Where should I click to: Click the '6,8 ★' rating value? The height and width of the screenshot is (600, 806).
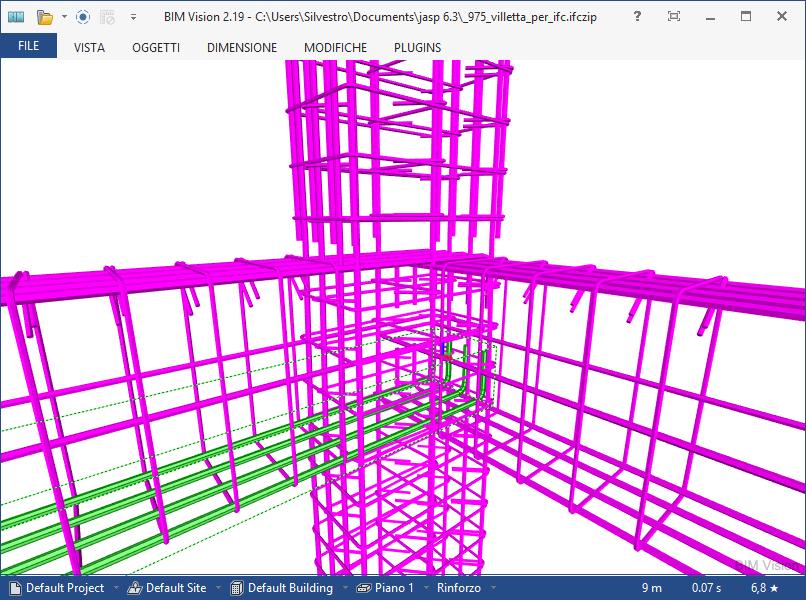(x=764, y=588)
